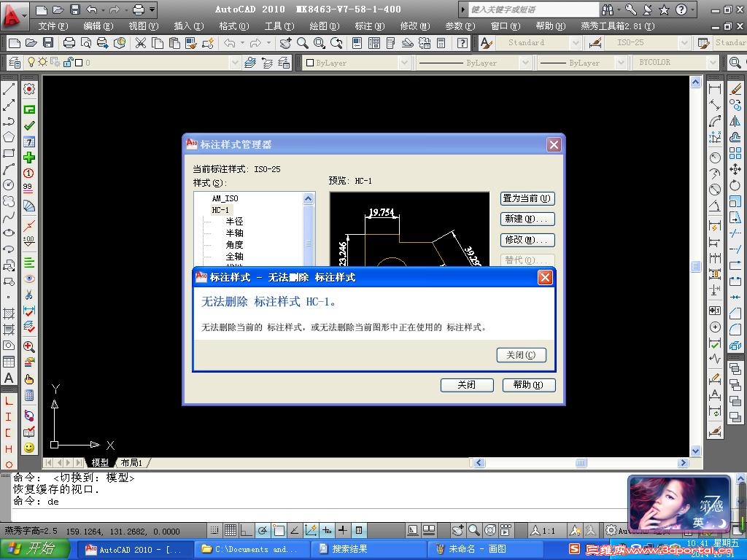Click the Paste clipboard icon
Screen dimensions: 747x560
pos(174,43)
